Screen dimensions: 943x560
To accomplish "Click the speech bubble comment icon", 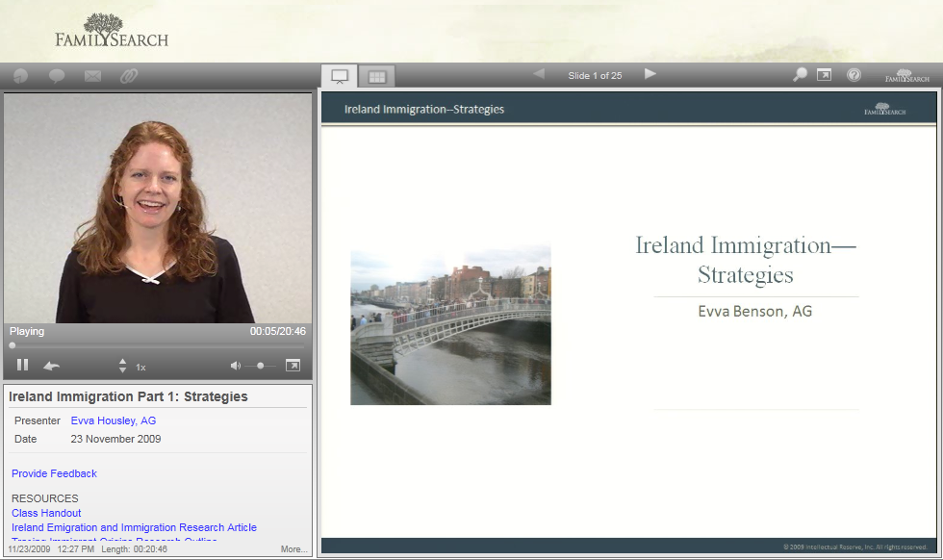I will [x=57, y=76].
